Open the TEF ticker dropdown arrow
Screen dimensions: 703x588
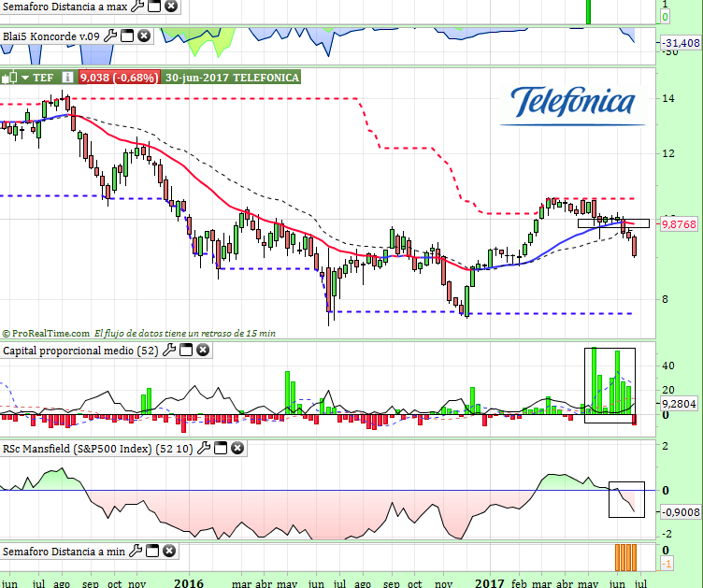(25, 78)
